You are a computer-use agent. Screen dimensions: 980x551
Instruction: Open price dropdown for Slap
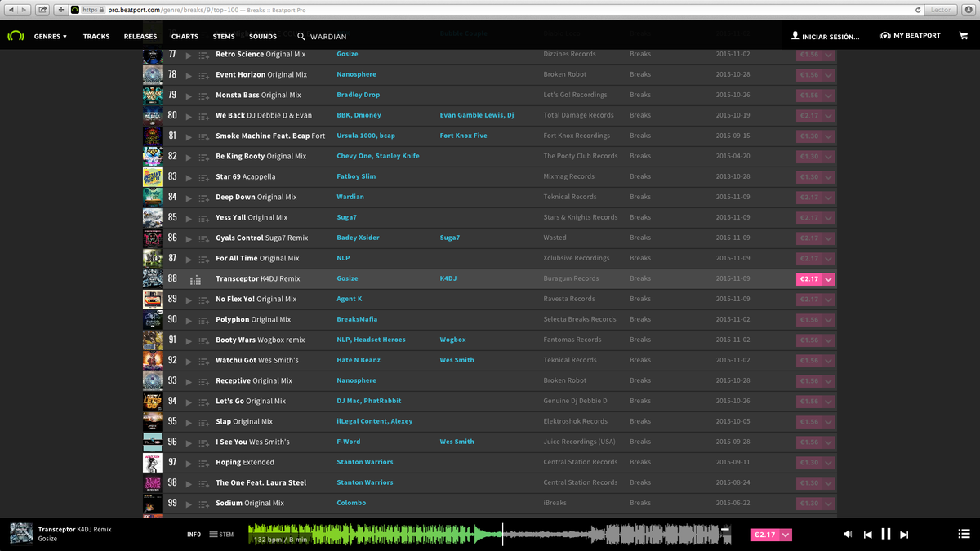[x=829, y=422]
